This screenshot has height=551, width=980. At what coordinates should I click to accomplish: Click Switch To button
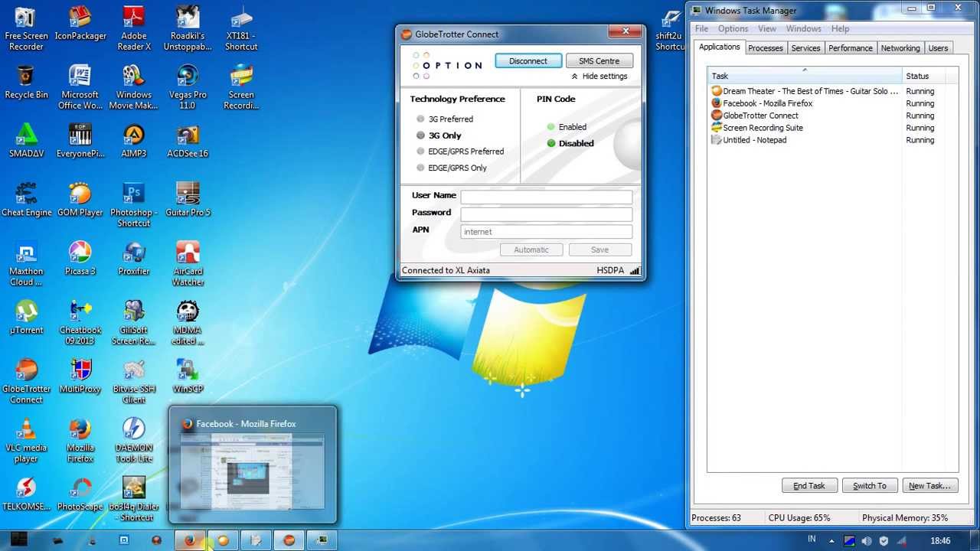870,486
